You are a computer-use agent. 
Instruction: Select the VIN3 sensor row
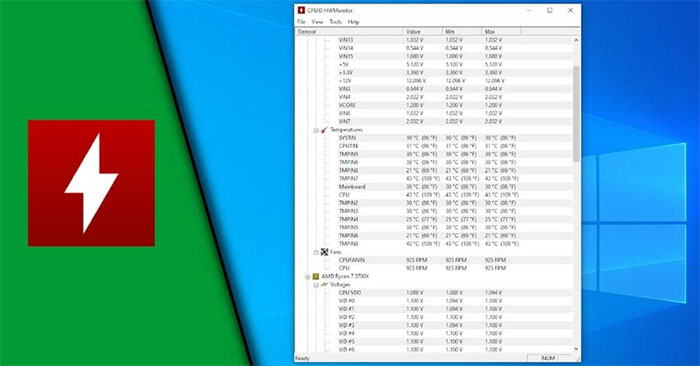pyautogui.click(x=434, y=89)
